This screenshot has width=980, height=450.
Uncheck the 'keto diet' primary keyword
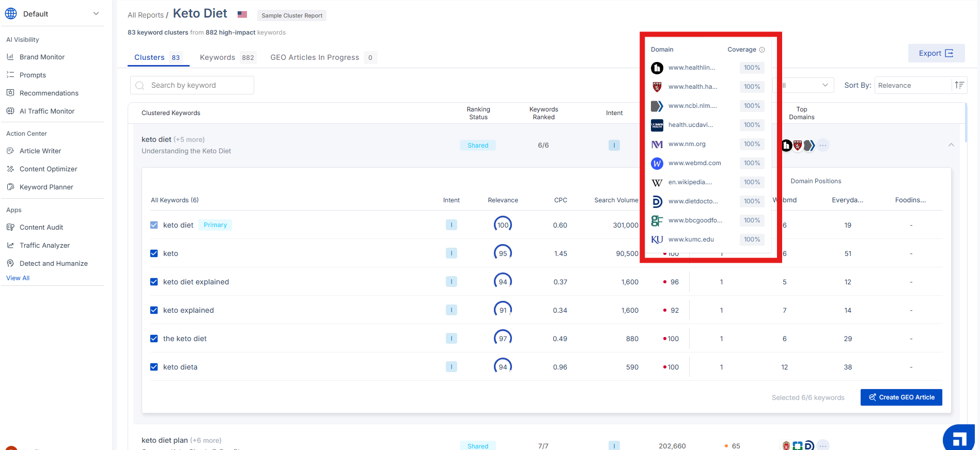point(154,225)
